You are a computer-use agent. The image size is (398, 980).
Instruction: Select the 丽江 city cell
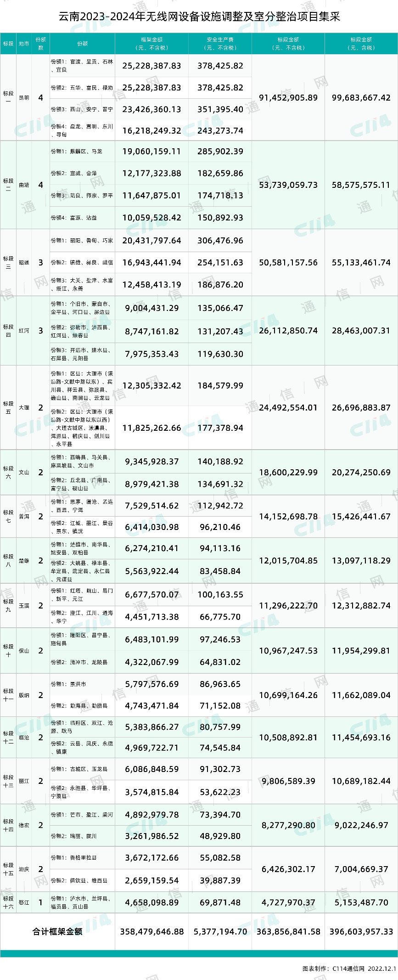pos(24,781)
